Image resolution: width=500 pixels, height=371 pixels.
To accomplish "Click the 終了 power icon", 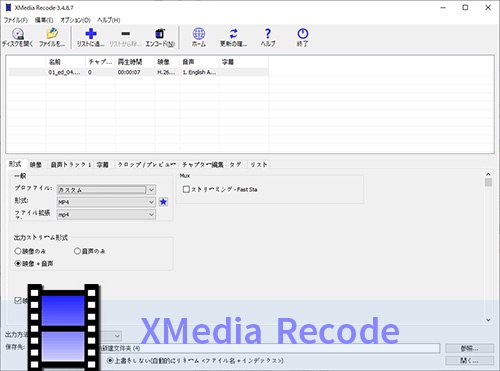I will (x=302, y=33).
